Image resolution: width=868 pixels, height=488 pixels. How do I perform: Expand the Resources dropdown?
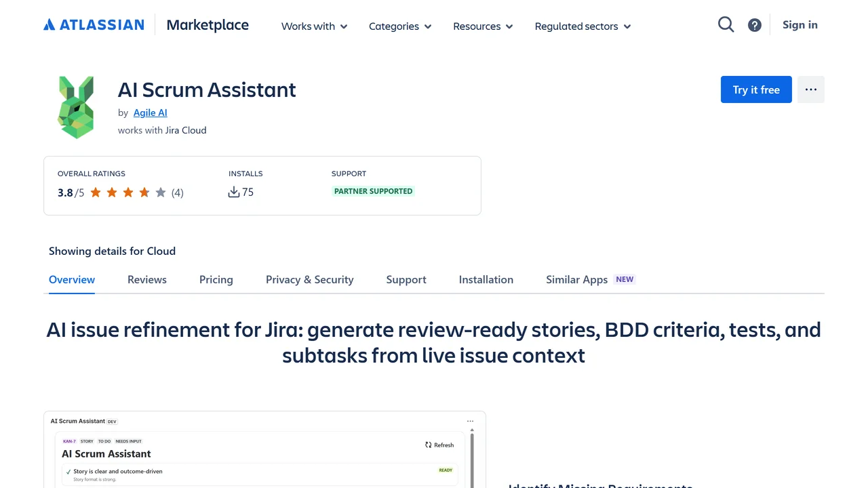click(483, 26)
